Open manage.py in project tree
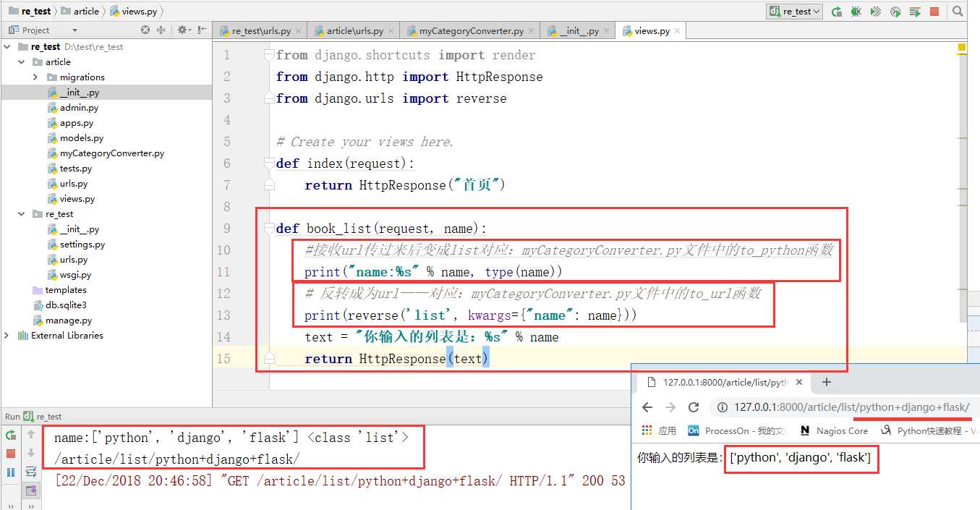980x510 pixels. point(62,320)
